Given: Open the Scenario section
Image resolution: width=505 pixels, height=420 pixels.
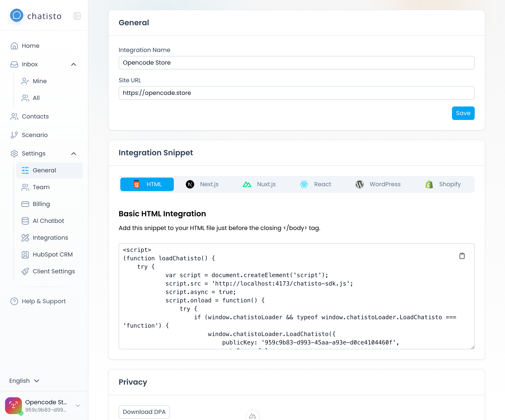Looking at the screenshot, I should (35, 135).
